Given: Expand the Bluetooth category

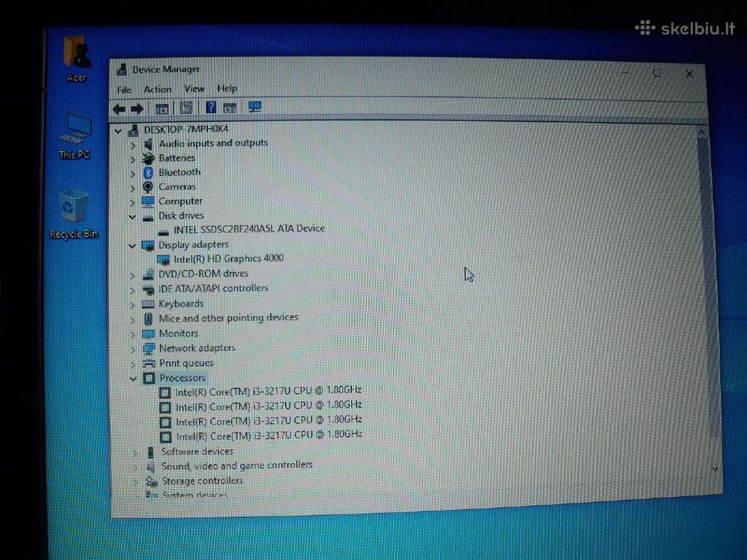Looking at the screenshot, I should click(x=133, y=173).
